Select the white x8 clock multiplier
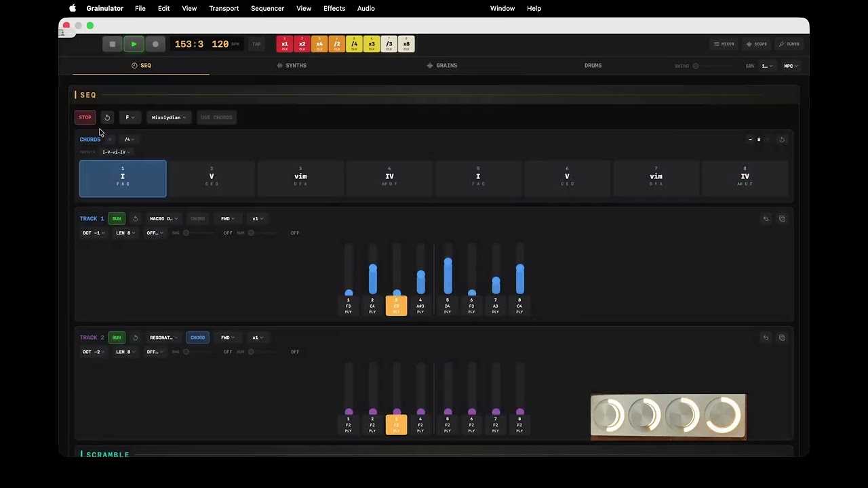868x488 pixels. [406, 44]
